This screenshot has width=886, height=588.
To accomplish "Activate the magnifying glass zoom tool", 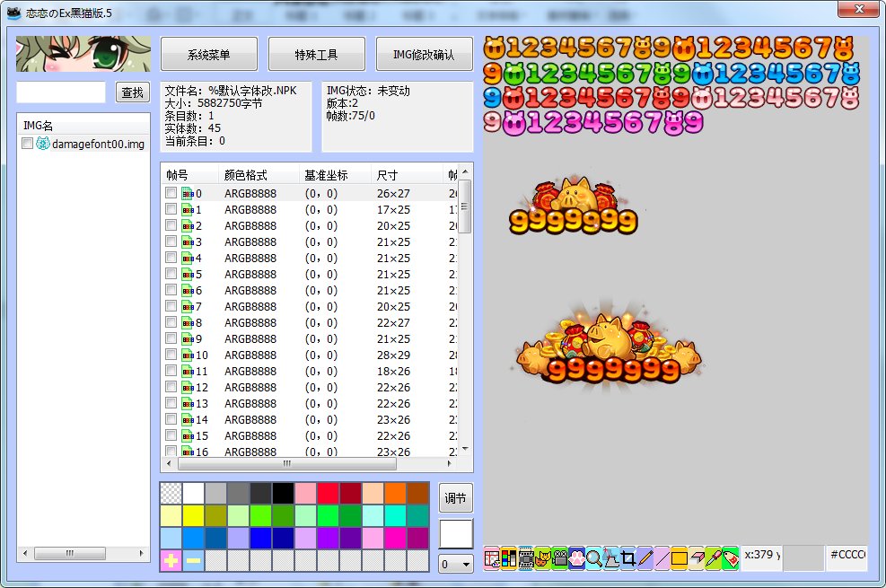I will (594, 558).
